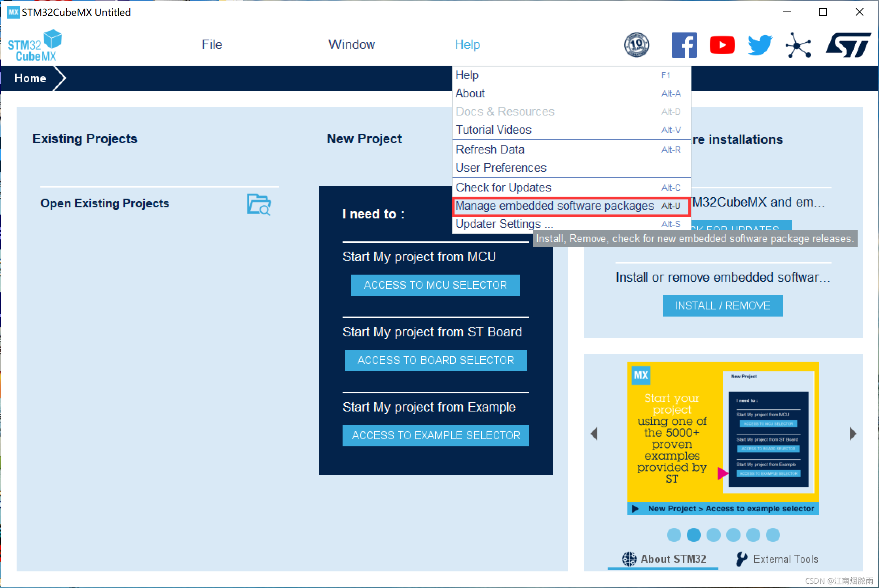The height and width of the screenshot is (588, 879).
Task: Select first carousel dot indicator
Action: (674, 535)
